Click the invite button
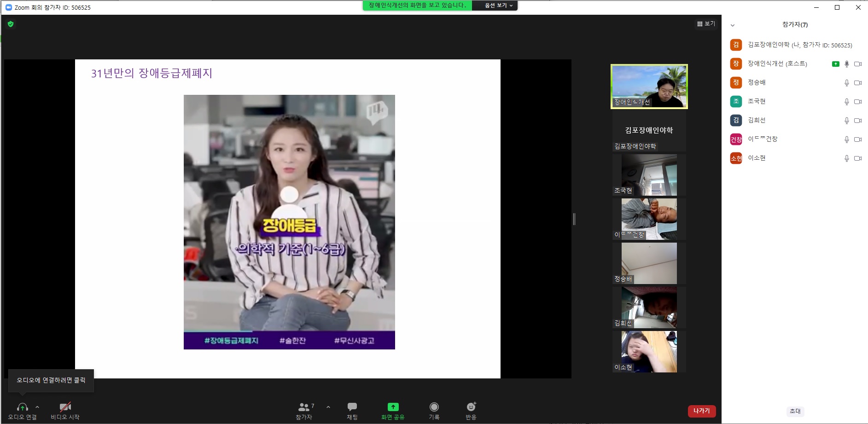This screenshot has height=424, width=868. tap(795, 411)
